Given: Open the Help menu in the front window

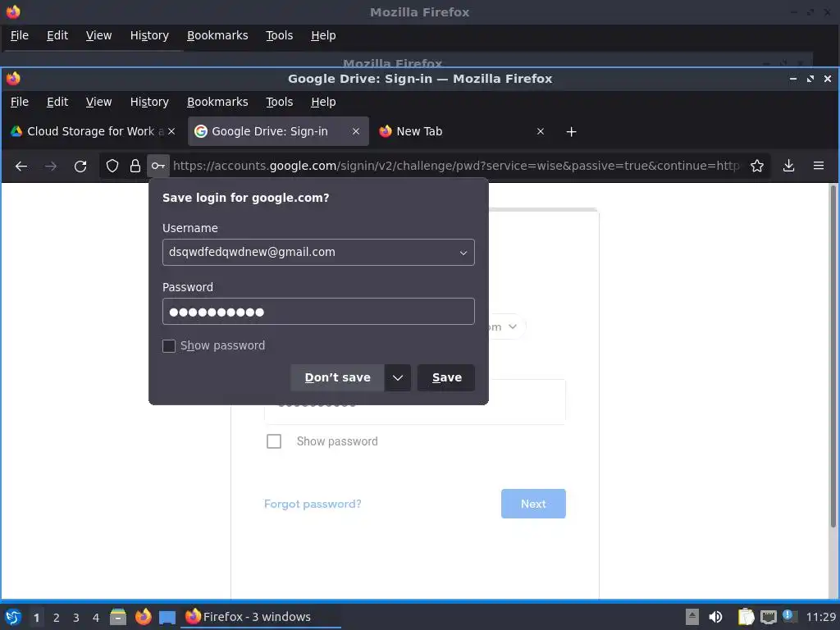Looking at the screenshot, I should [x=323, y=102].
